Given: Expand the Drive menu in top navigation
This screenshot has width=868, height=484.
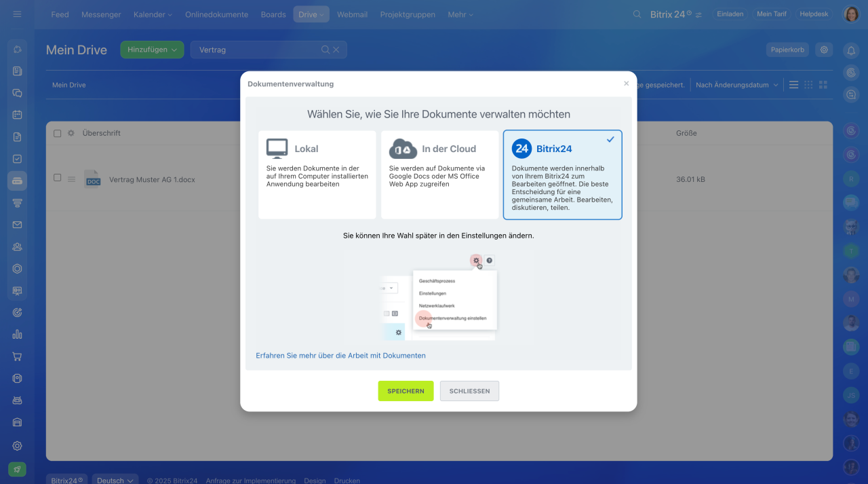Looking at the screenshot, I should pyautogui.click(x=311, y=14).
